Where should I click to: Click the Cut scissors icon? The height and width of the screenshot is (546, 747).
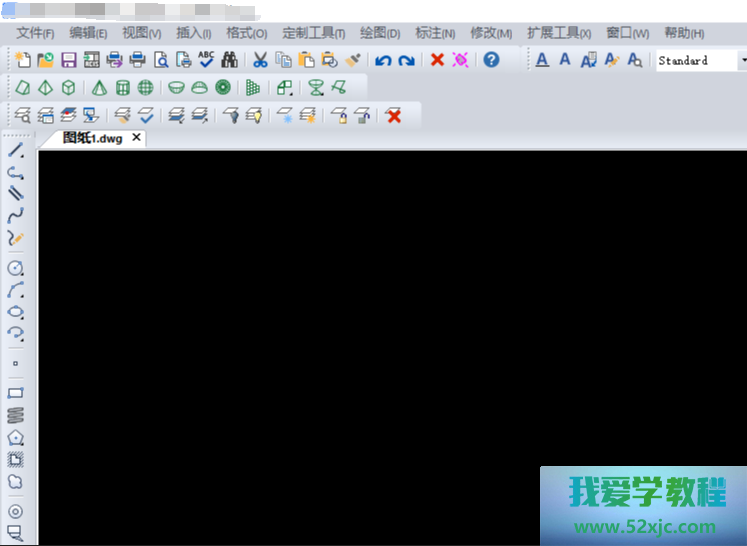(260, 60)
